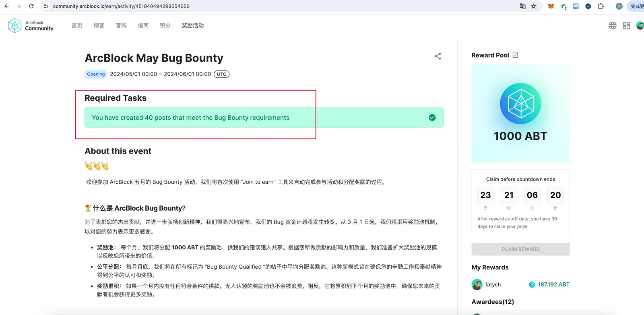
Task: Click the Reward Pool heading
Action: pyautogui.click(x=490, y=55)
